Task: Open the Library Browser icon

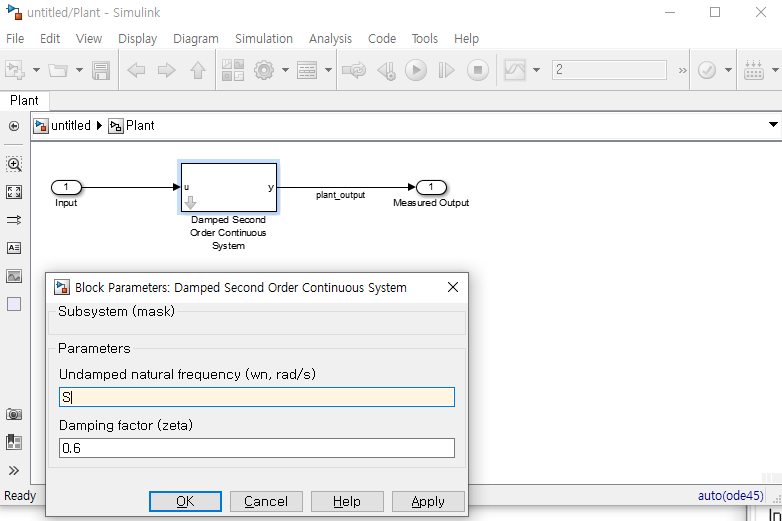Action: (233, 70)
